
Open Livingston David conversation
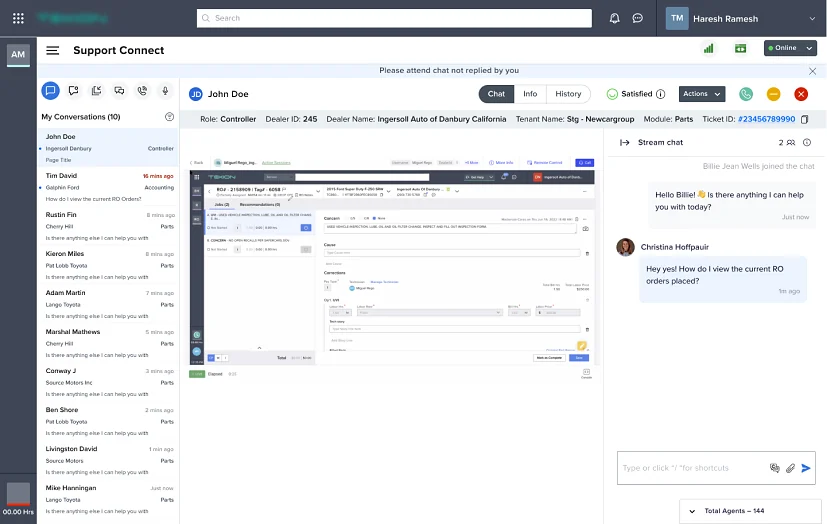[109, 460]
